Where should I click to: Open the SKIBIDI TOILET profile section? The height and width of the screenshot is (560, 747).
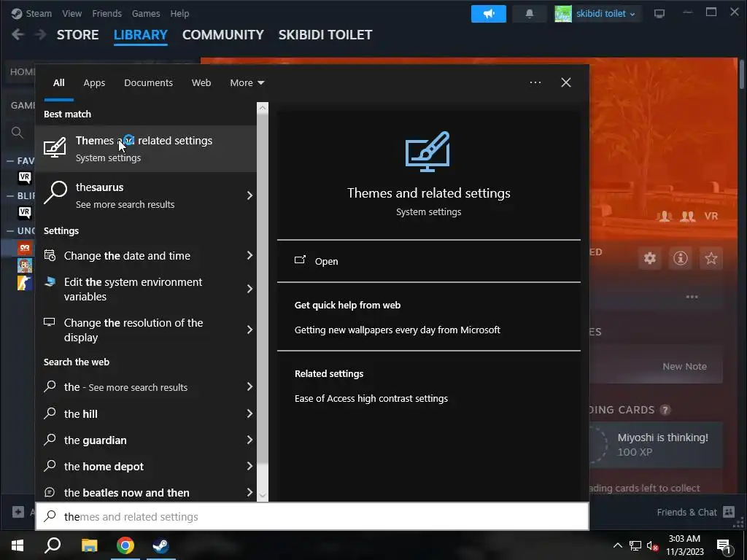325,35
